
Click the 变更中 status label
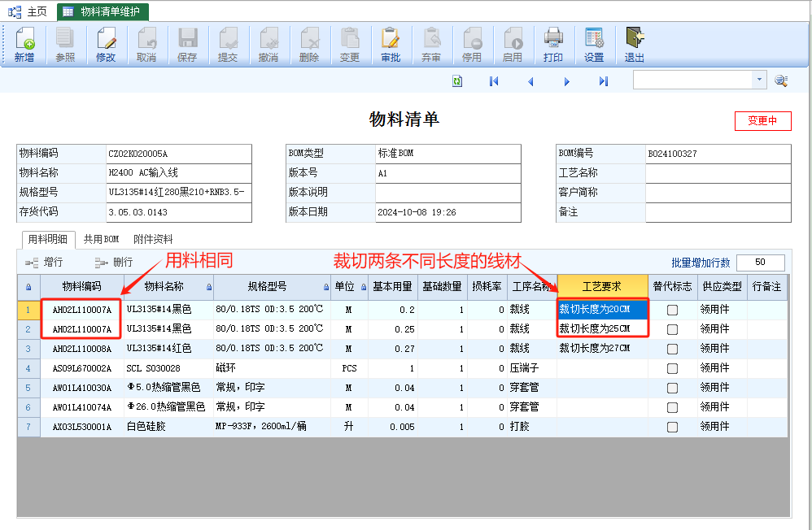[x=763, y=120]
